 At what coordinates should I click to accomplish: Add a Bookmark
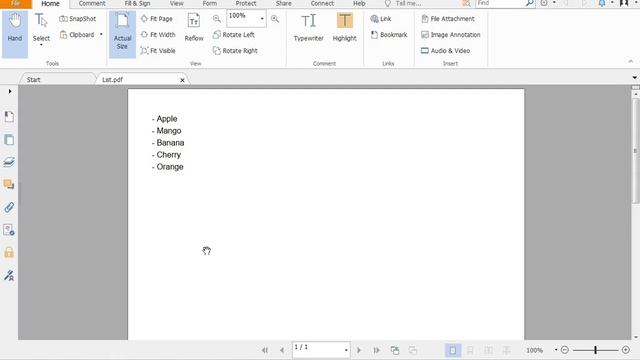[389, 35]
